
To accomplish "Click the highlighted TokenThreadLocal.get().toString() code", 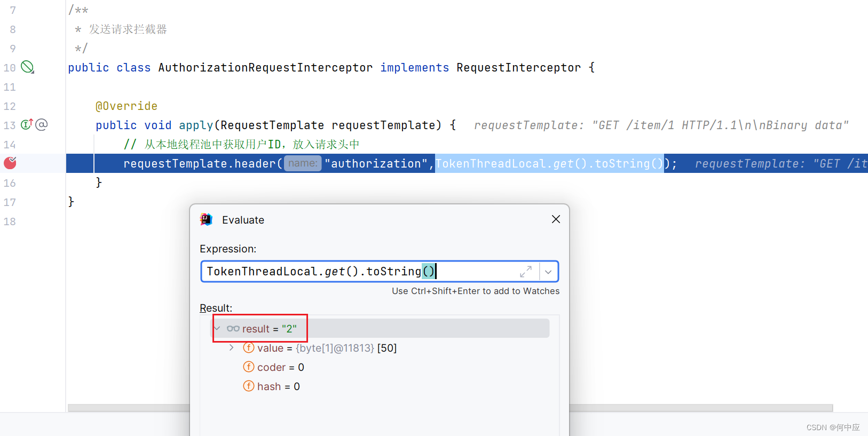I will (x=549, y=163).
